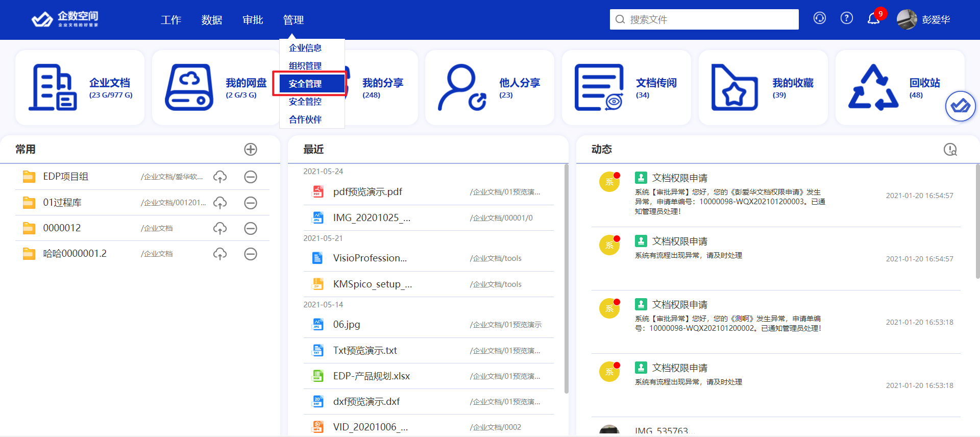Open 文档权限申请 notification about 《测啊》
Image resolution: width=980 pixels, height=437 pixels.
[776, 322]
